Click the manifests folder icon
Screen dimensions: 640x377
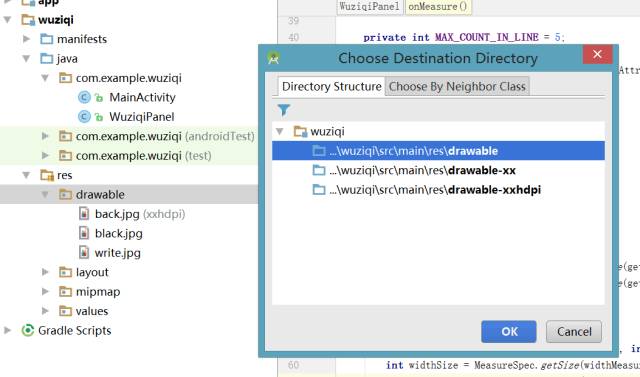pos(47,39)
